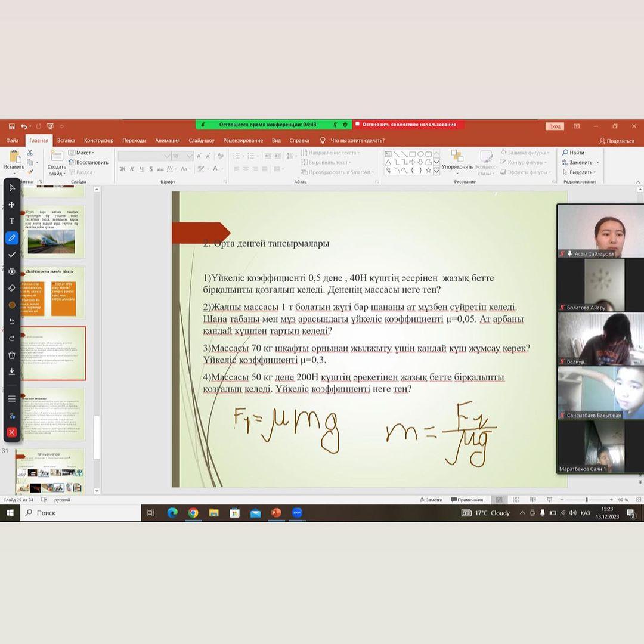
Task: Select the eraser annotation tool
Action: (x=12, y=288)
